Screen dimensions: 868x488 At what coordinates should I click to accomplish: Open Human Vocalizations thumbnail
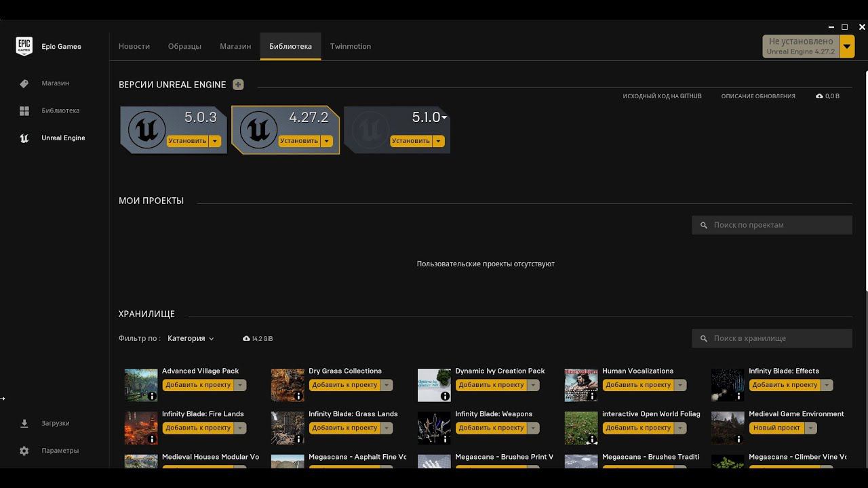[581, 385]
